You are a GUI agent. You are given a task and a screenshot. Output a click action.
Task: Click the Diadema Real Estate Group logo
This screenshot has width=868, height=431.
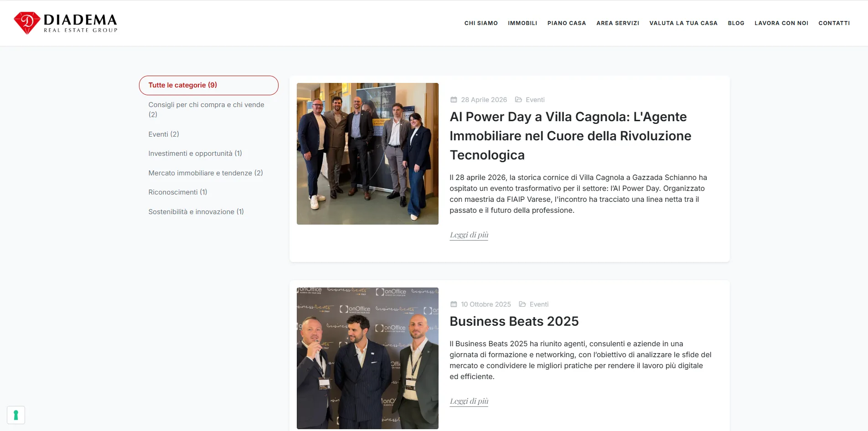pyautogui.click(x=66, y=23)
